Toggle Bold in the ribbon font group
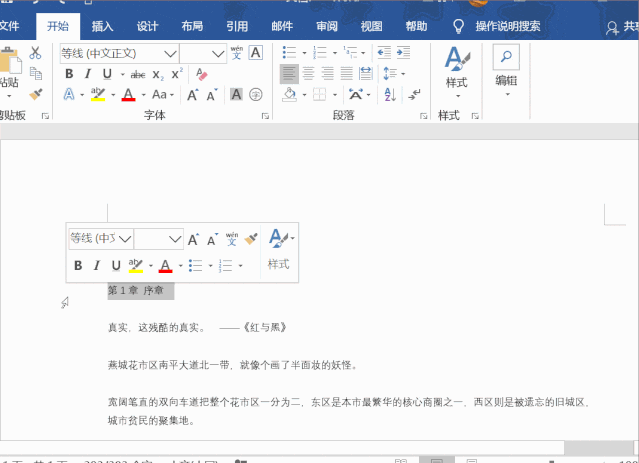Screen dimensions: 639x463 tap(69, 74)
